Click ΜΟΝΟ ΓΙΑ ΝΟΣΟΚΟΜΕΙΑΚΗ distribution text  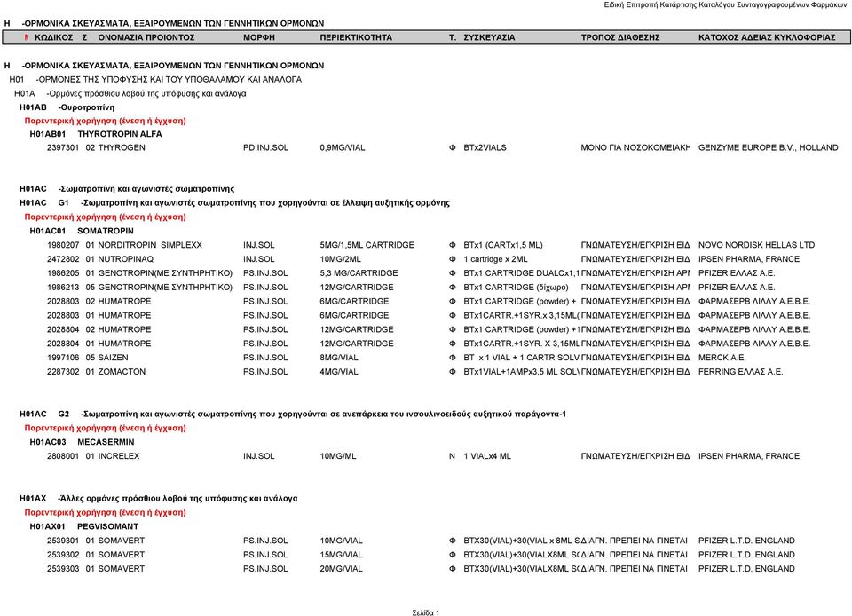pos(635,147)
